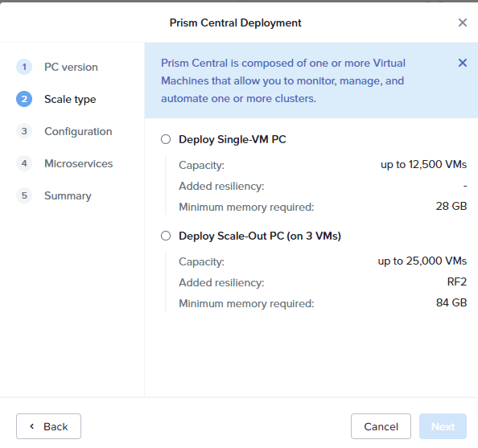
Task: Click step number 3 circle icon
Action: [x=24, y=131]
